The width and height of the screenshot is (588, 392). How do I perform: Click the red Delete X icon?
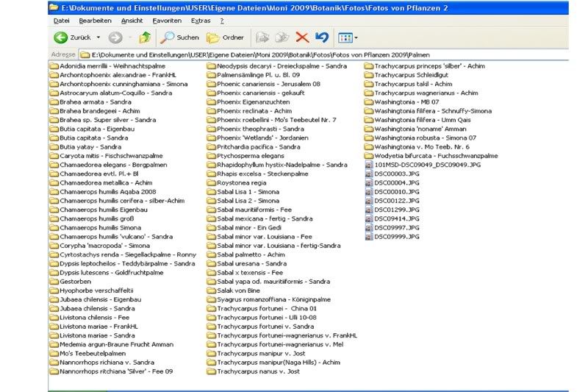[302, 38]
